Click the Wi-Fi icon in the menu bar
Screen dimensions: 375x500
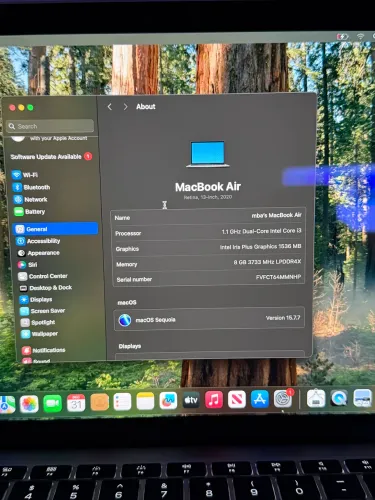[360, 36]
